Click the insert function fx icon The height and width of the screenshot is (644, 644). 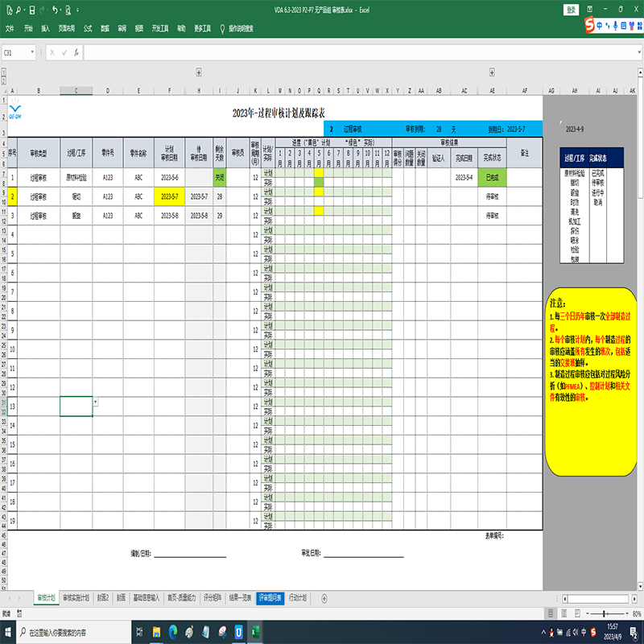(x=76, y=52)
